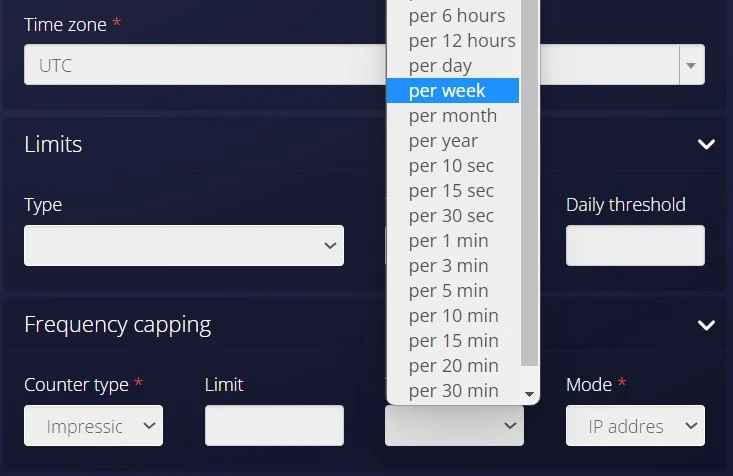The image size is (733, 476).
Task: Click the Time zone UTC field
Action: pyautogui.click(x=200, y=66)
